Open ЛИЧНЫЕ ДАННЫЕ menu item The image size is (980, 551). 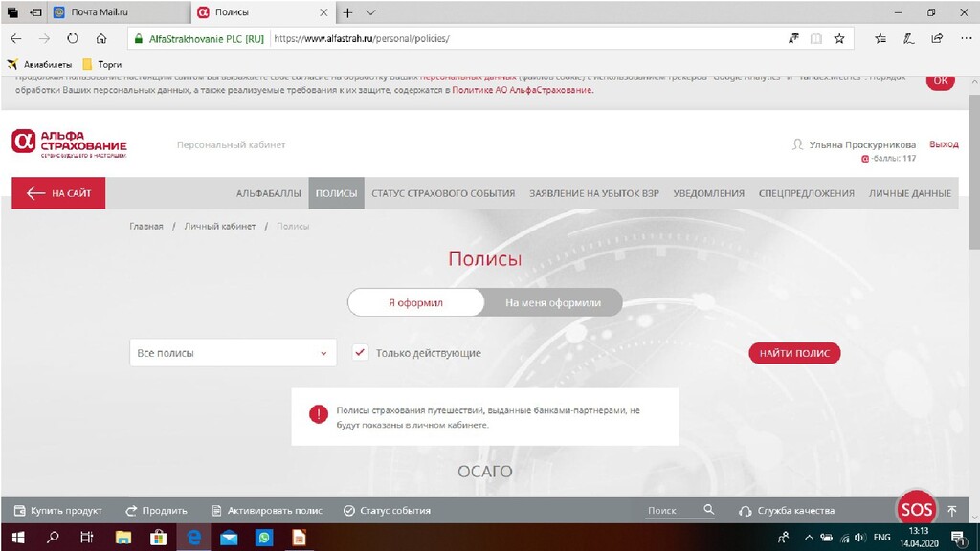(x=910, y=193)
